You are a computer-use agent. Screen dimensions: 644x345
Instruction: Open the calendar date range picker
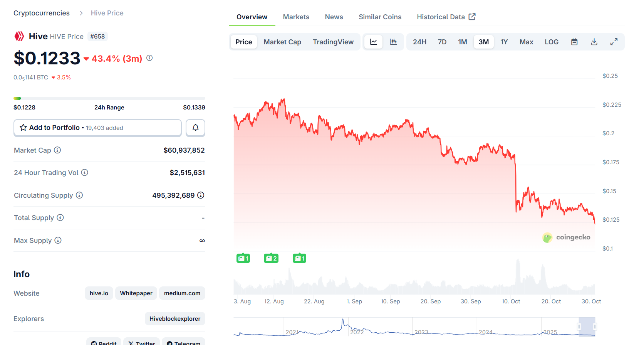coord(574,42)
